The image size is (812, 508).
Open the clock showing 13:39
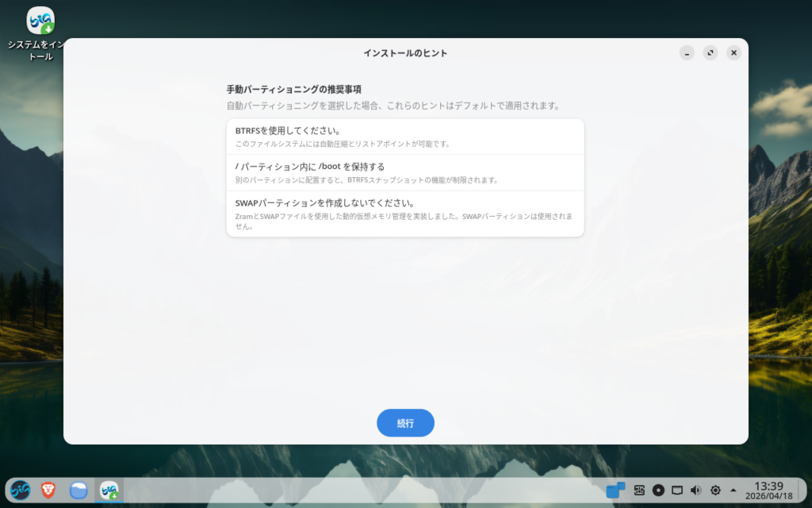click(768, 491)
